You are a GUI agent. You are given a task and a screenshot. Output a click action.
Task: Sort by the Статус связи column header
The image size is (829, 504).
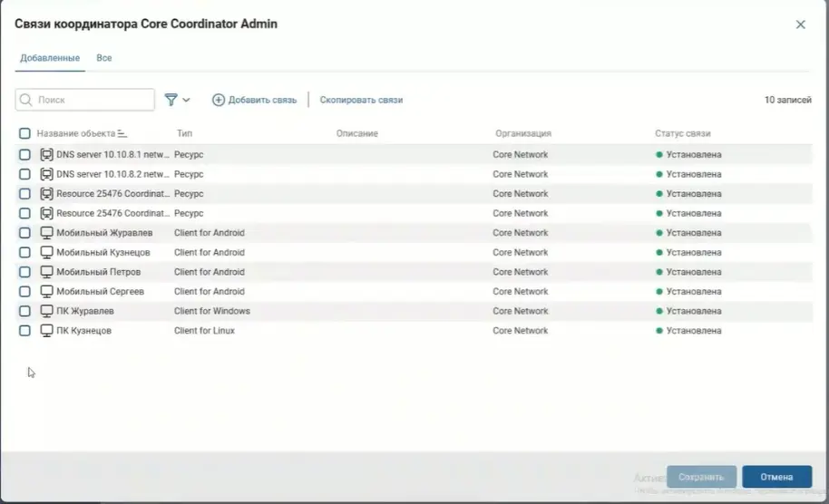pyautogui.click(x=682, y=134)
